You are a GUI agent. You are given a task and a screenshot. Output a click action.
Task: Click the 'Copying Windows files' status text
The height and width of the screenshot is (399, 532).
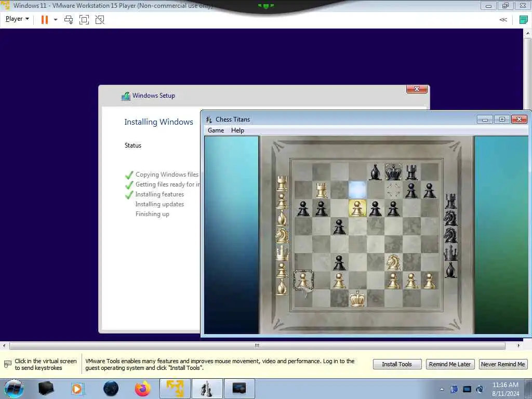coord(167,175)
